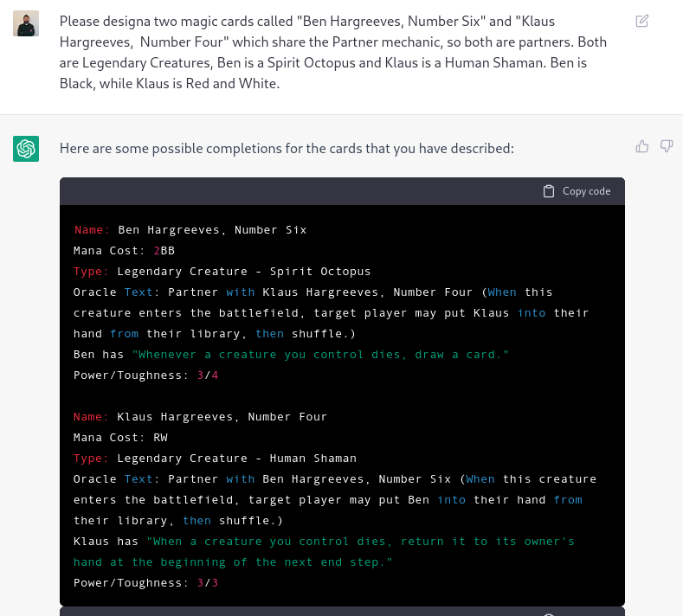
Task: Click the edit message pencil icon
Action: click(x=642, y=21)
